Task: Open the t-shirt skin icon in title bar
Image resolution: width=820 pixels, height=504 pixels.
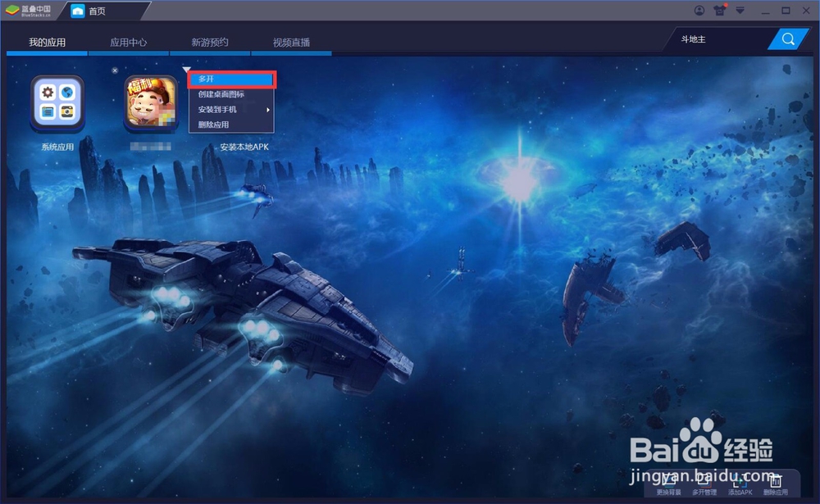Action: pyautogui.click(x=720, y=11)
